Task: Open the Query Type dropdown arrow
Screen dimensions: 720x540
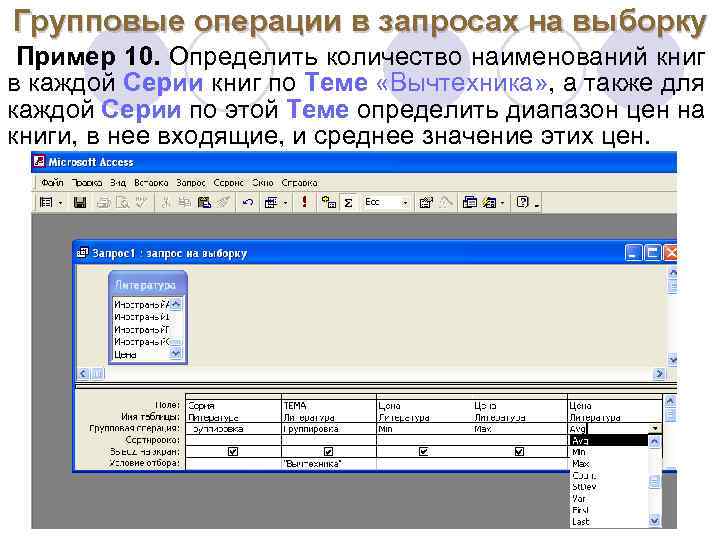Action: [x=285, y=203]
